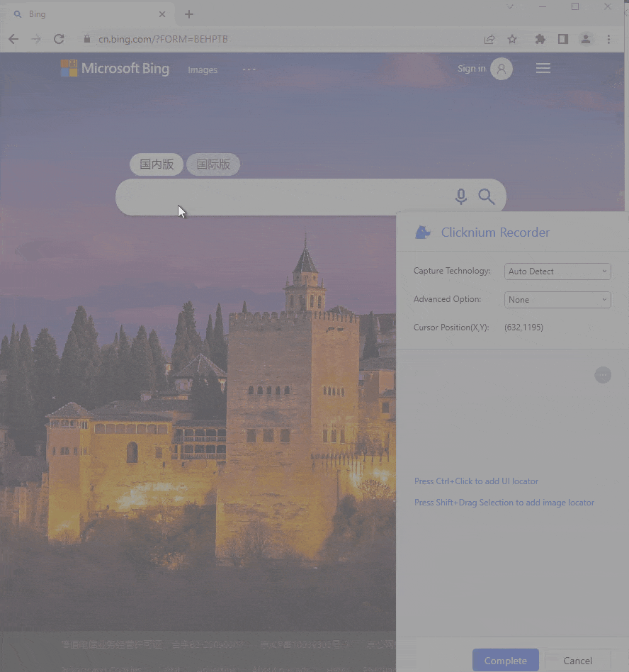Click the Sign in profile avatar
The width and height of the screenshot is (629, 672).
click(501, 69)
